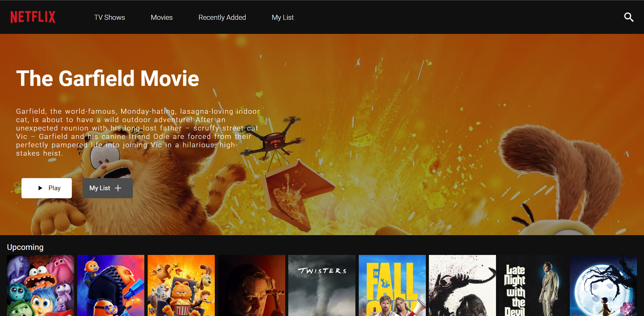The height and width of the screenshot is (316, 644).
Task: Select the Garfield Movie poster in Upcoming
Action: tap(181, 285)
